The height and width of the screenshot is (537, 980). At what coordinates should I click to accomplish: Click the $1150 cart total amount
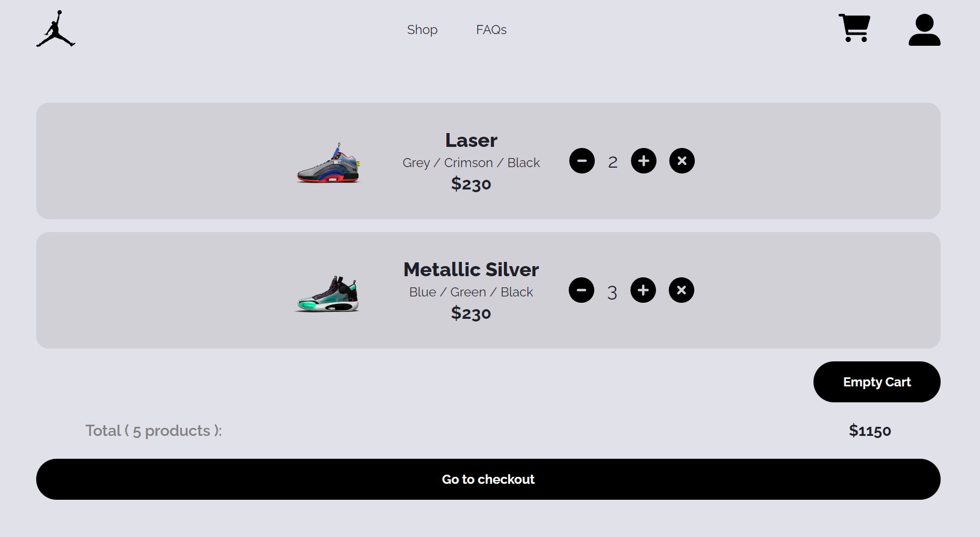click(870, 431)
